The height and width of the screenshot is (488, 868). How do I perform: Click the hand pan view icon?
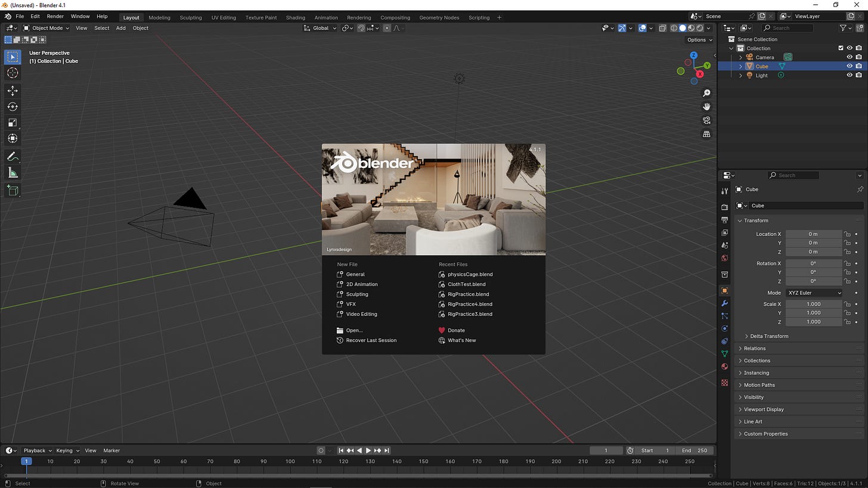click(706, 107)
